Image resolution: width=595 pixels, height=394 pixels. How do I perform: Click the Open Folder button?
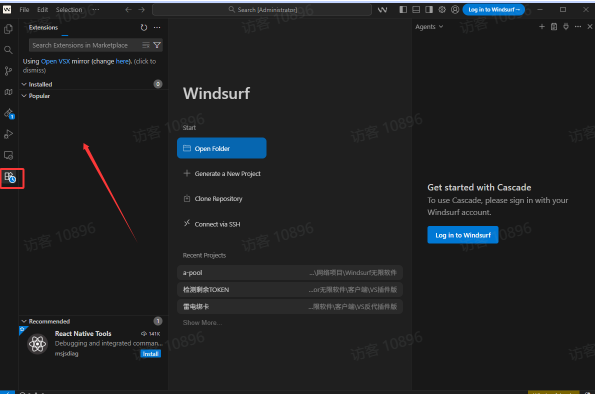(222, 148)
